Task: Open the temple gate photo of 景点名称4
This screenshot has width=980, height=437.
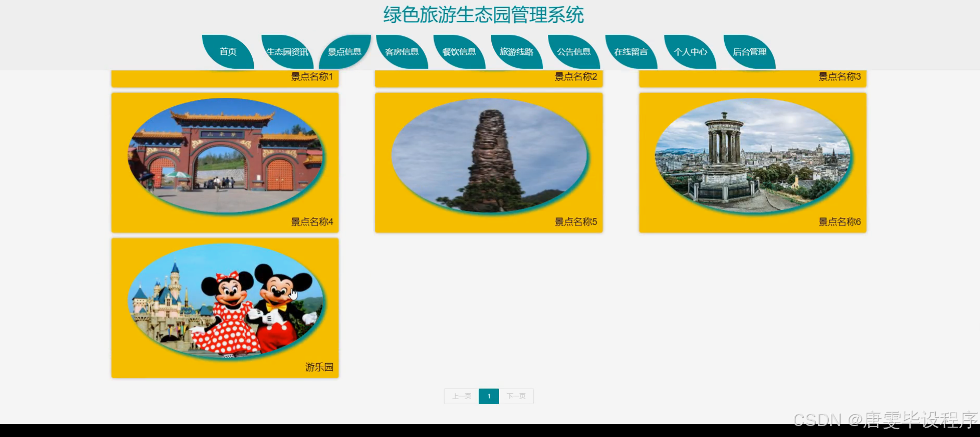Action: [x=225, y=155]
